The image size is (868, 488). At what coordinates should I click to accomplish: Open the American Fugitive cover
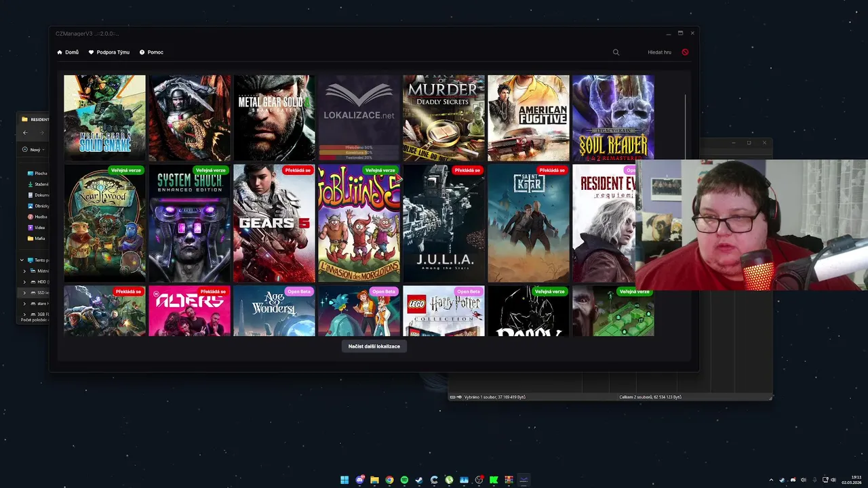click(528, 118)
